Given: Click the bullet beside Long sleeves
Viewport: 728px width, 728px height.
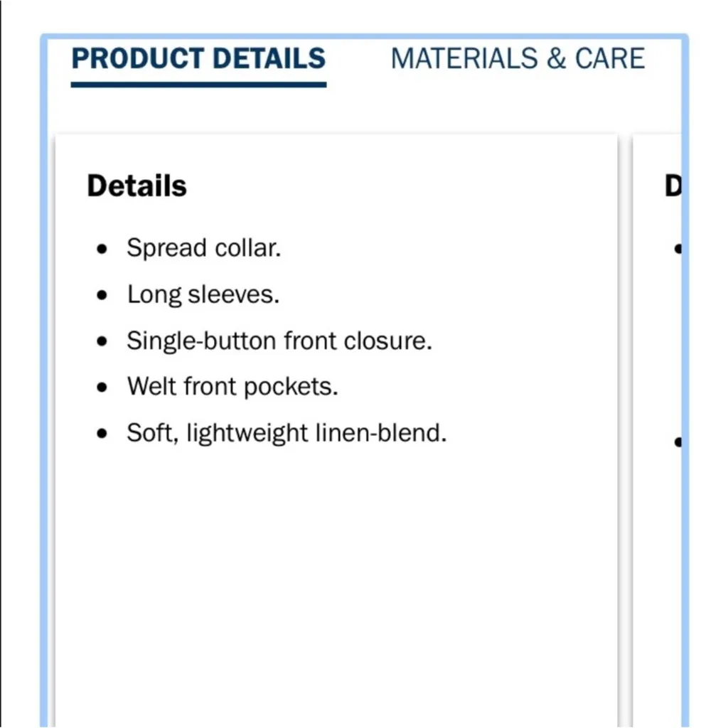Looking at the screenshot, I should click(103, 295).
